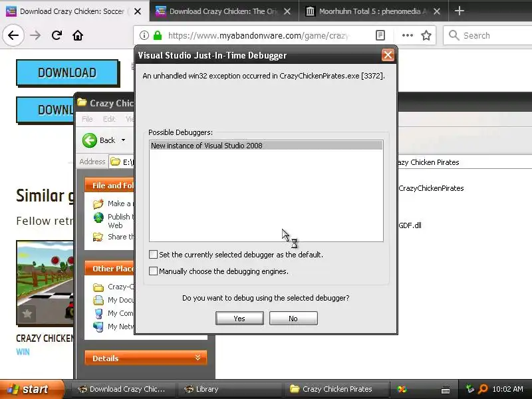Viewport: 532px width, 399px height.
Task: Check manually choose debugging engines
Action: (x=154, y=271)
